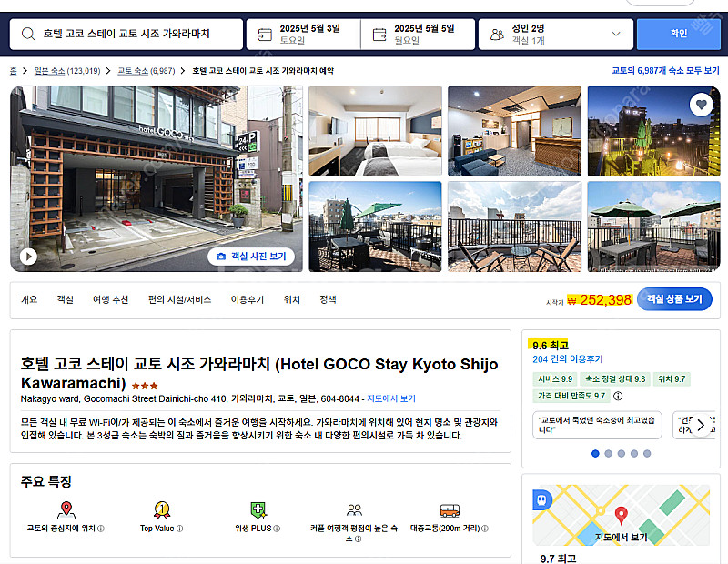Click info icon next to 가격 대비 만족도

618,396
